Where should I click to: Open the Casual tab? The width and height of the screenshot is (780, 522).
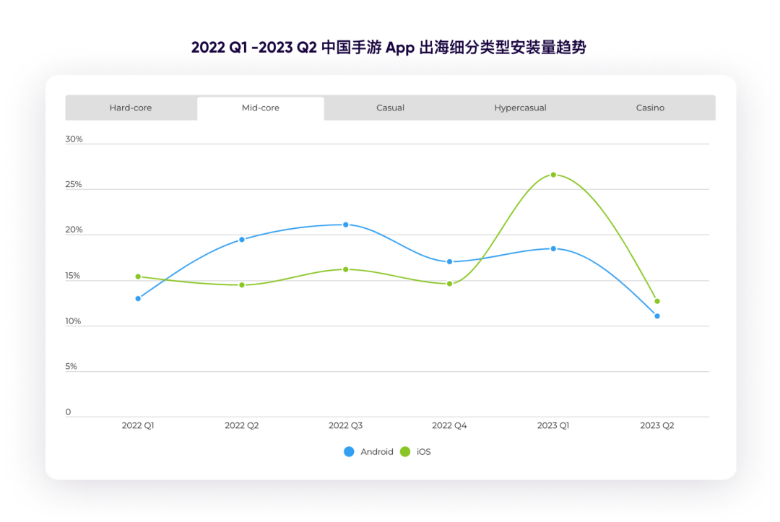[x=390, y=108]
